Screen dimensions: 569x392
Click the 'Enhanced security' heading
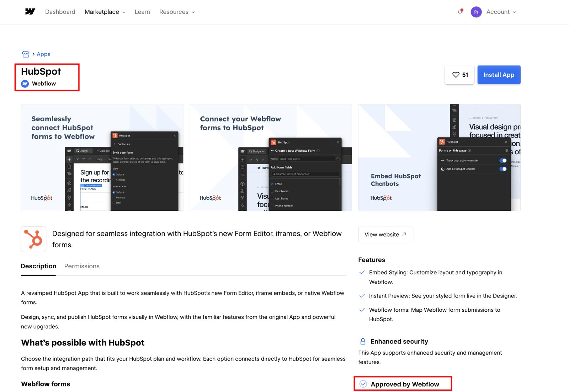(x=399, y=341)
